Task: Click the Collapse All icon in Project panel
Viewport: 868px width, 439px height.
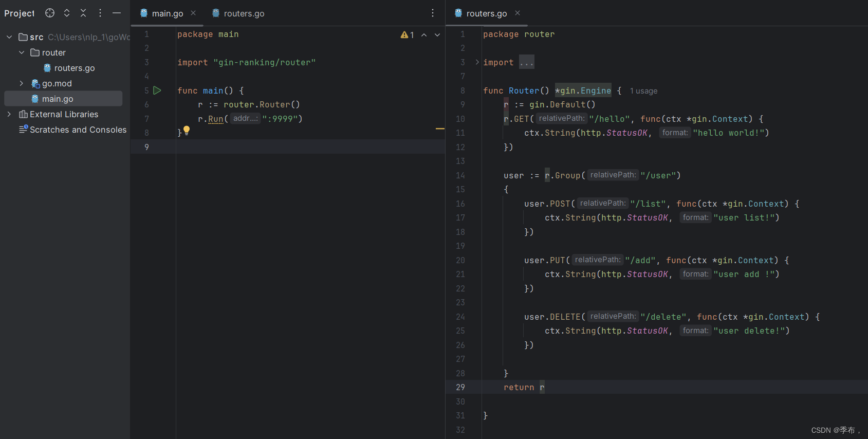Action: point(83,13)
